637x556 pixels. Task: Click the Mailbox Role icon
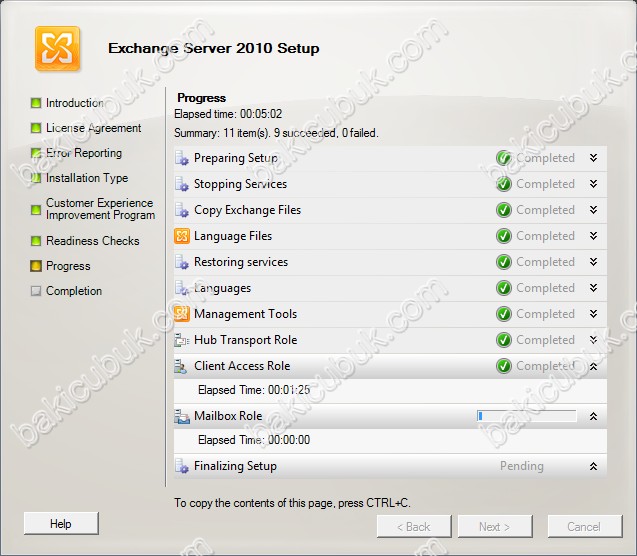pyautogui.click(x=182, y=416)
